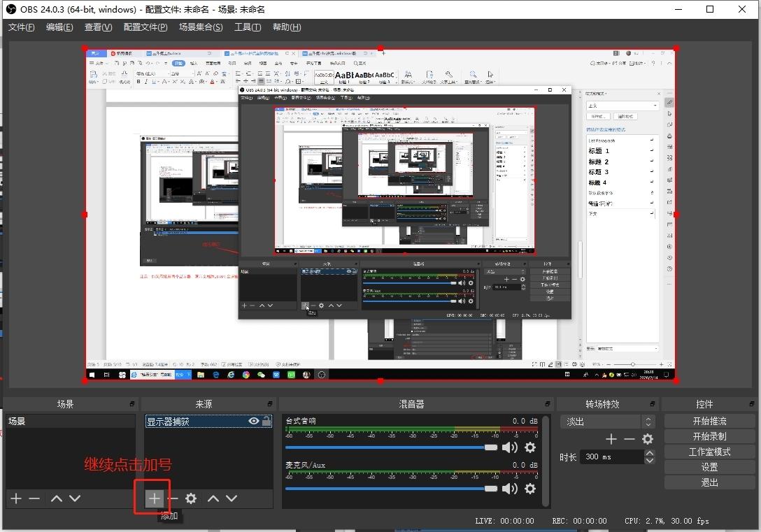Click the OBS logo in the title bar

(x=11, y=9)
